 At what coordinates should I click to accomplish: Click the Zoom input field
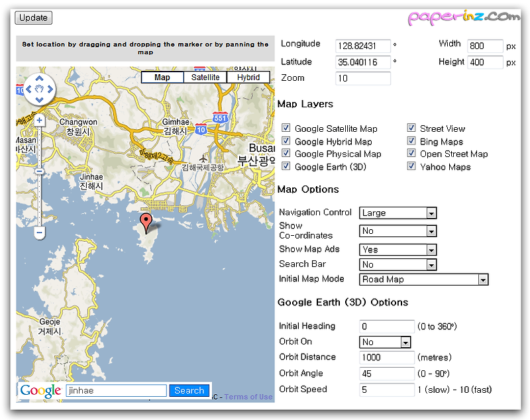363,78
